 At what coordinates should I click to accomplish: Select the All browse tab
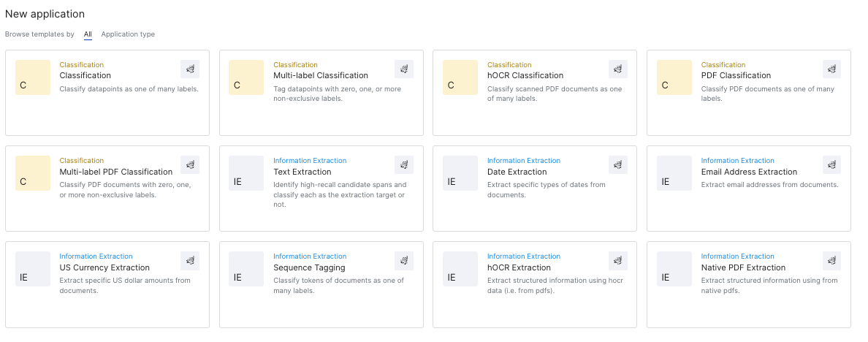click(88, 34)
